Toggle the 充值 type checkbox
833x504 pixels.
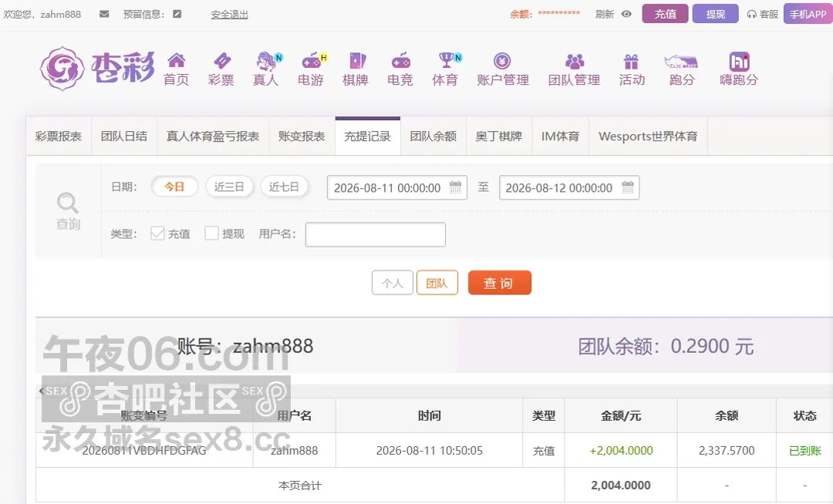[157, 234]
